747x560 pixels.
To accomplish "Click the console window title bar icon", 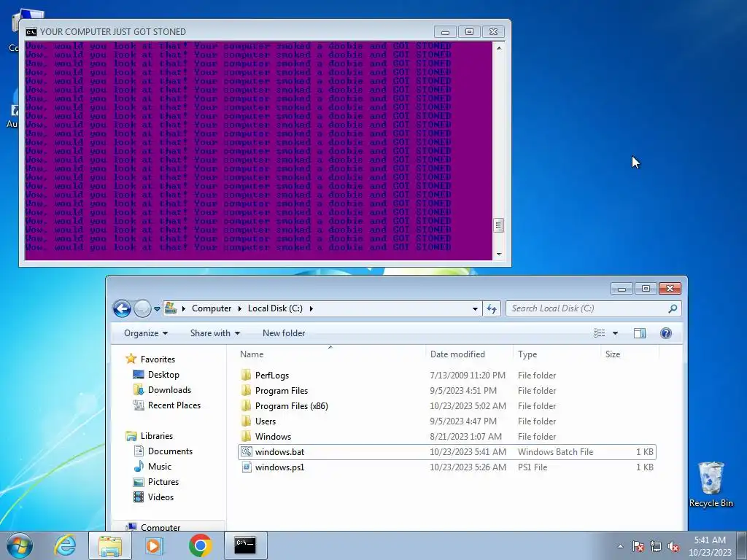I will [31, 32].
